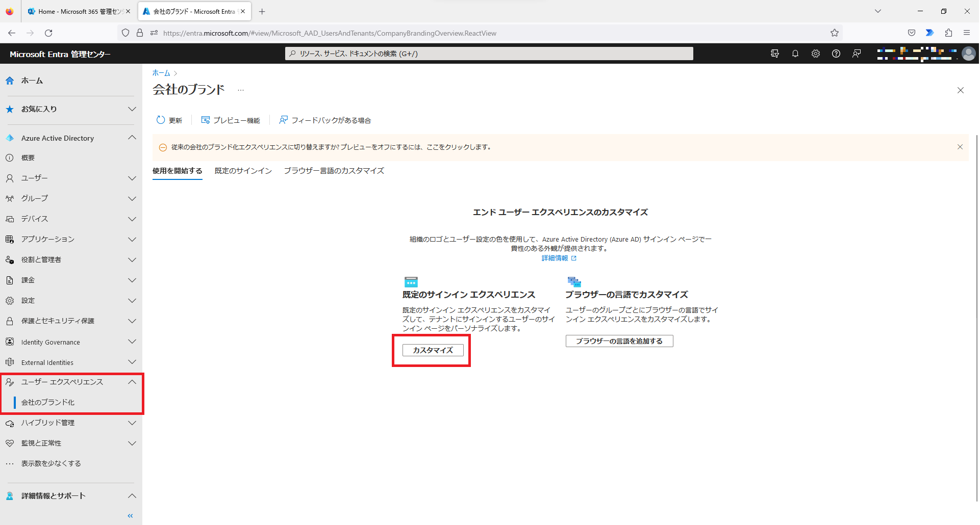This screenshot has height=525, width=980.
Task: Click the デバイス icon
Action: point(10,219)
